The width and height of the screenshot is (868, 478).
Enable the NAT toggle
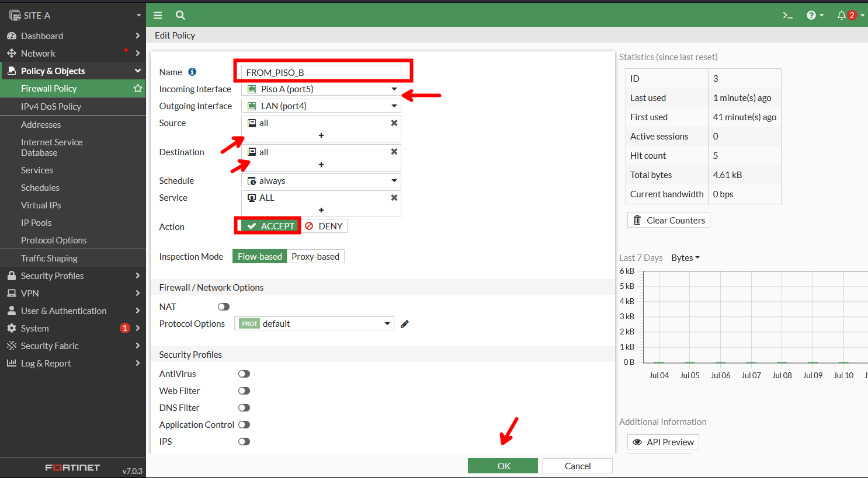point(224,307)
